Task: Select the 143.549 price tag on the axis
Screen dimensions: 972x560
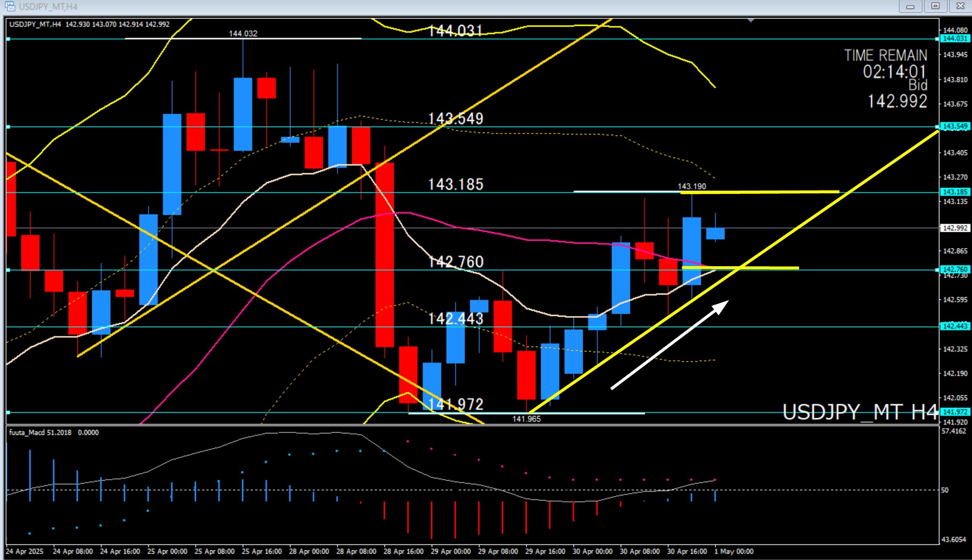Action: point(955,126)
